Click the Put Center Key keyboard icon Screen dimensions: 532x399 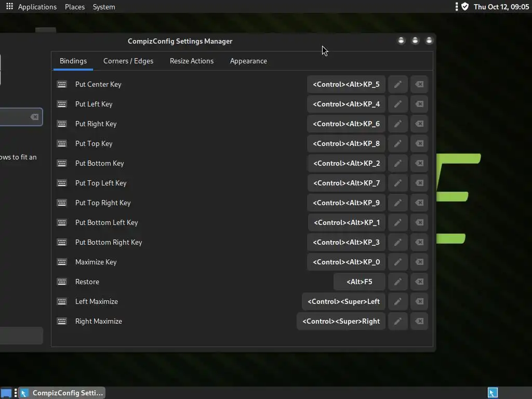[62, 84]
